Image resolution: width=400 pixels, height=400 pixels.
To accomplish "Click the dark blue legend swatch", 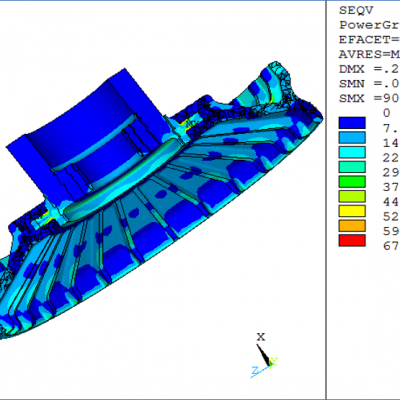I will (352, 123).
